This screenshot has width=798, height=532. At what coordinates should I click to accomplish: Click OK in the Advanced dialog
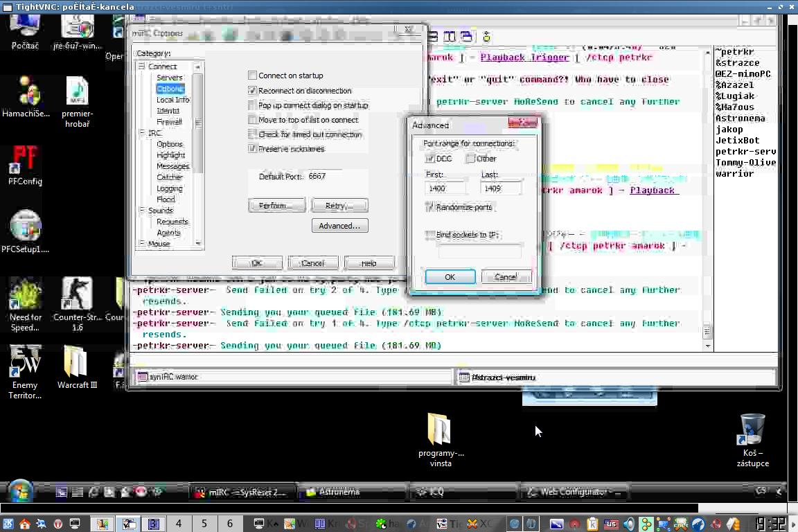coord(450,277)
